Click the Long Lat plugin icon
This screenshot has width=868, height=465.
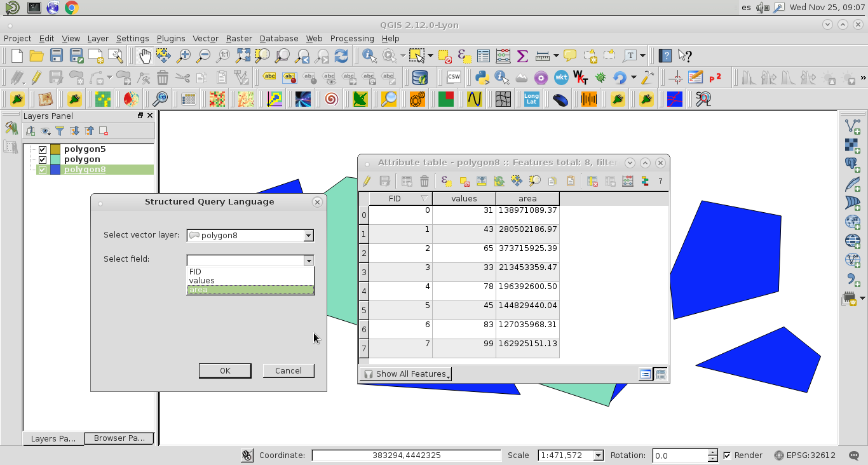pos(531,99)
